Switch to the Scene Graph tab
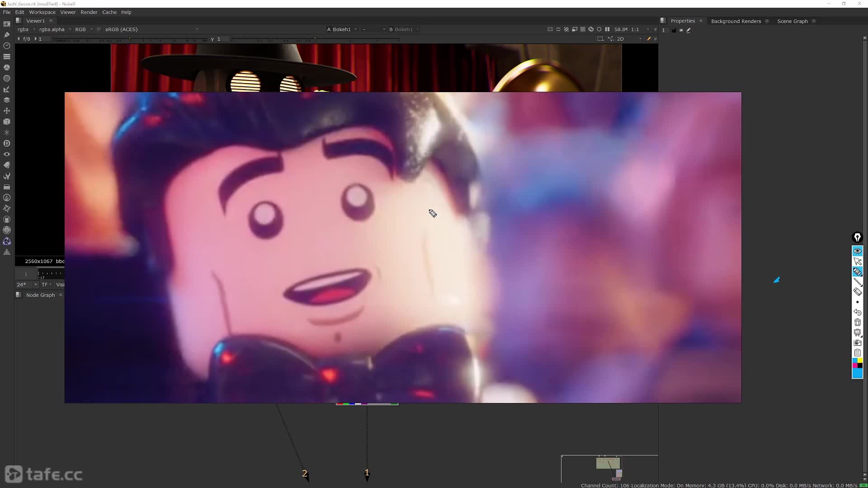This screenshot has width=868, height=488. coord(792,21)
